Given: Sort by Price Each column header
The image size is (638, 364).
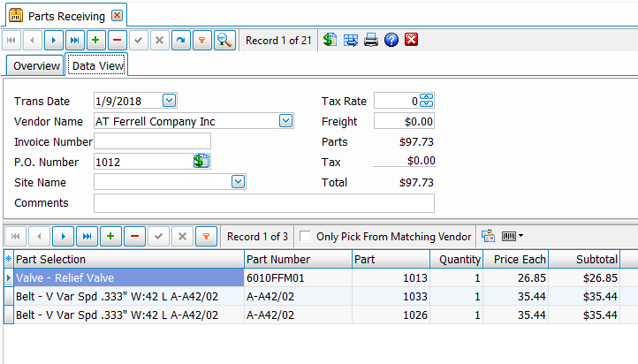Looking at the screenshot, I should 516,259.
